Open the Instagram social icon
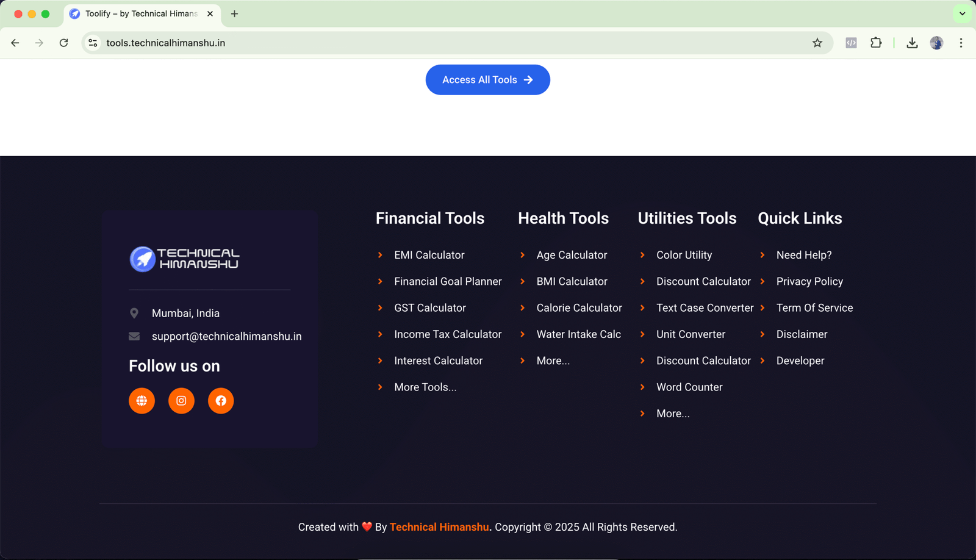This screenshot has width=976, height=560. click(x=181, y=401)
